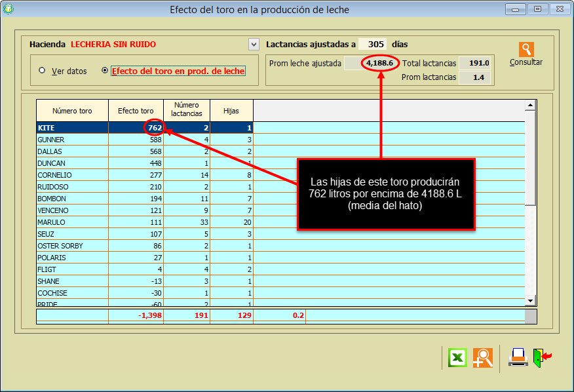574x392 pixels.
Task: Exit the window using the door icon
Action: (x=541, y=358)
